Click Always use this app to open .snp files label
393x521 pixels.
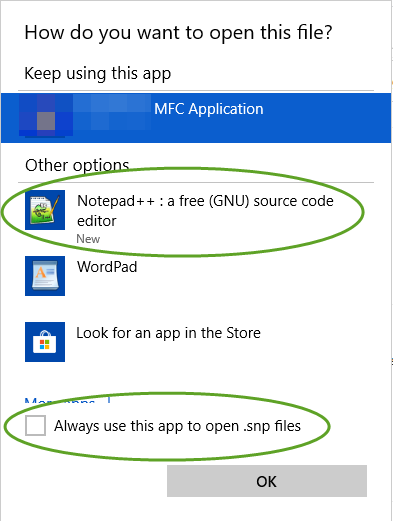tap(177, 426)
